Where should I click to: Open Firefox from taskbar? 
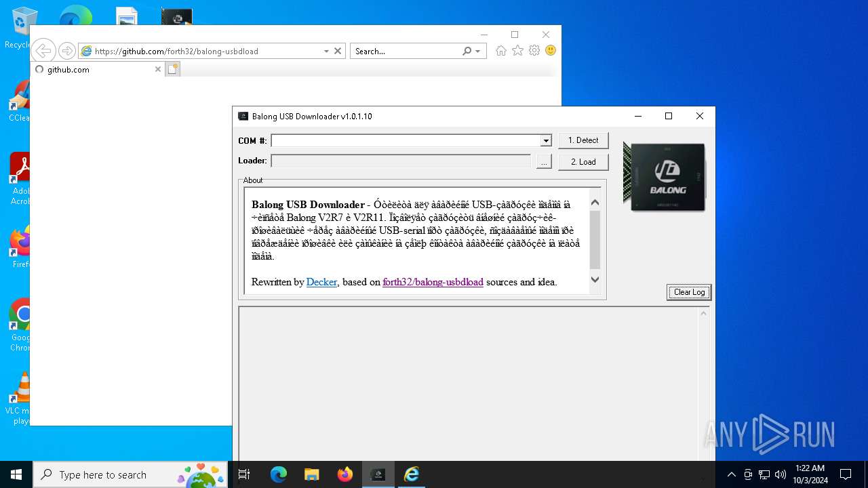(345, 474)
